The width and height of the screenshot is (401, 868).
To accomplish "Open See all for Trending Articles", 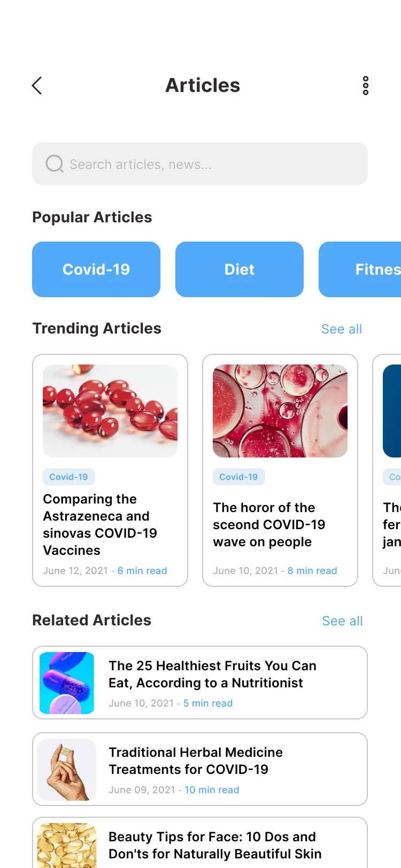I will click(342, 329).
